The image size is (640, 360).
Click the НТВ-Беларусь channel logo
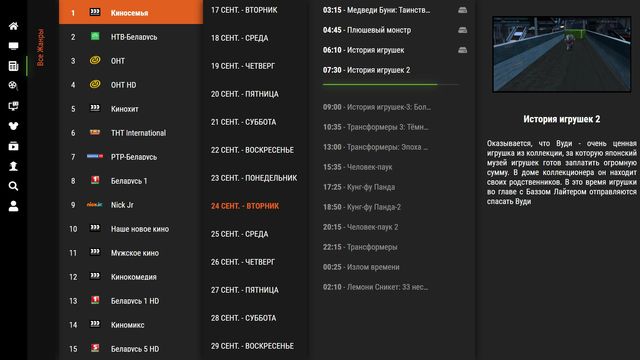coord(95,36)
